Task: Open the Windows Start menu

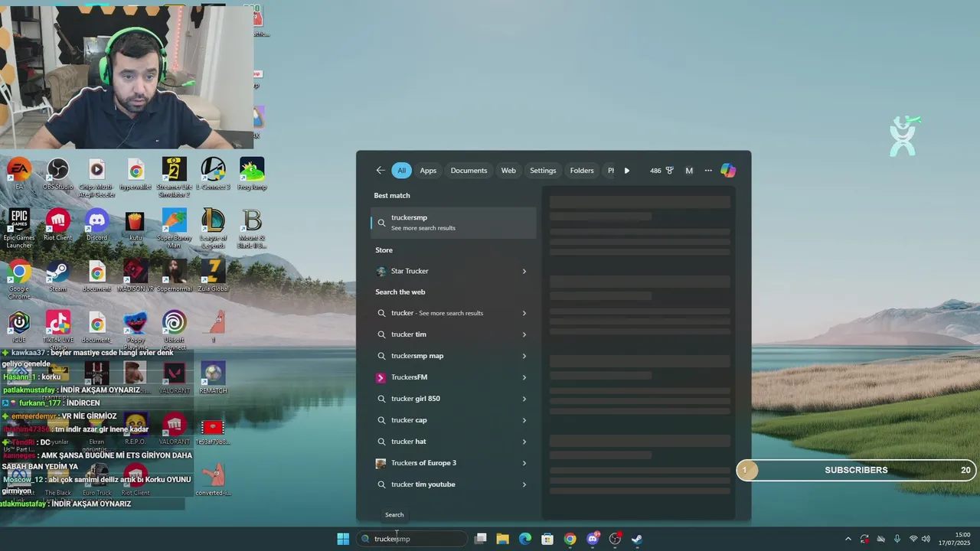Action: (x=343, y=539)
